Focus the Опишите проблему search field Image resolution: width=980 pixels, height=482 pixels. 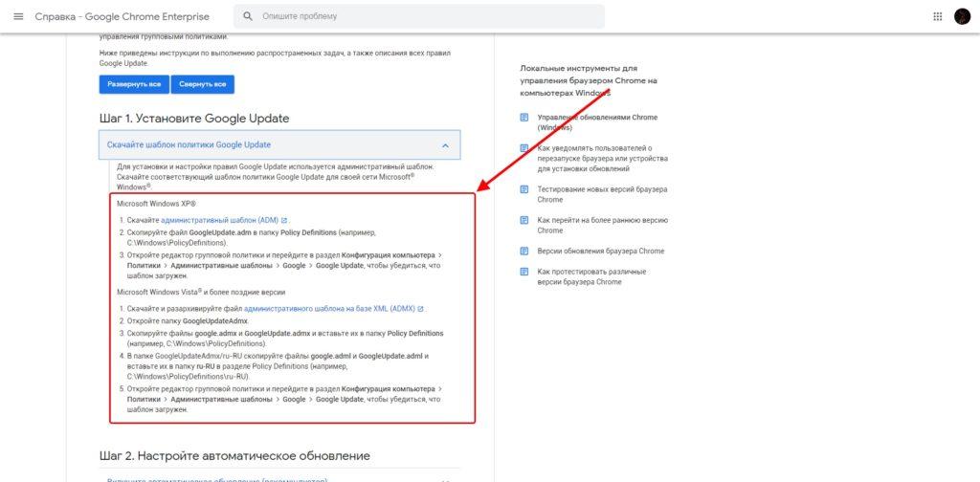click(x=419, y=16)
